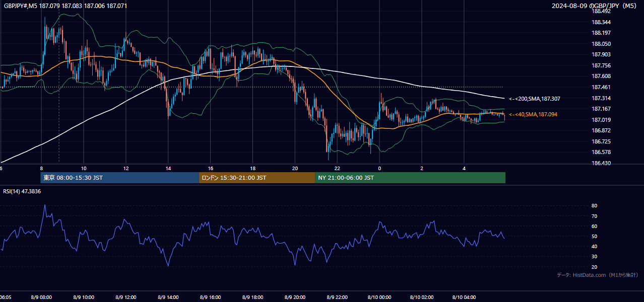Click the 200 SMA label showing 187.307
The image size is (644, 302).
point(535,99)
